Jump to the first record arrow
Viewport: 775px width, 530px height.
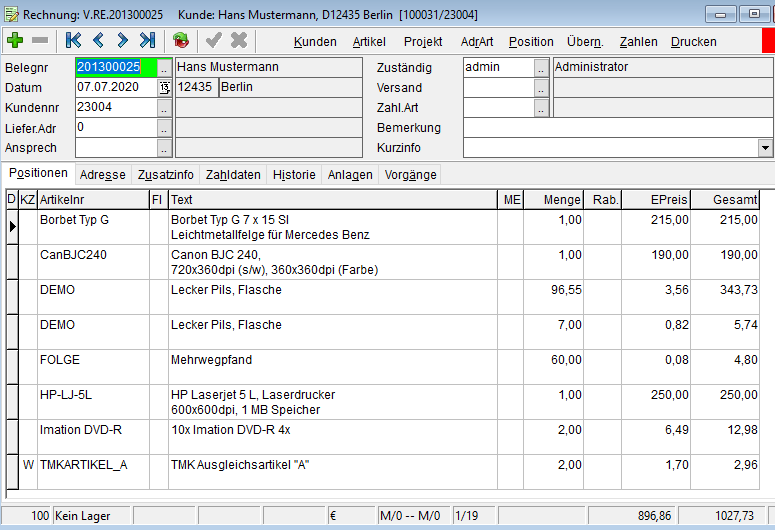tap(73, 41)
